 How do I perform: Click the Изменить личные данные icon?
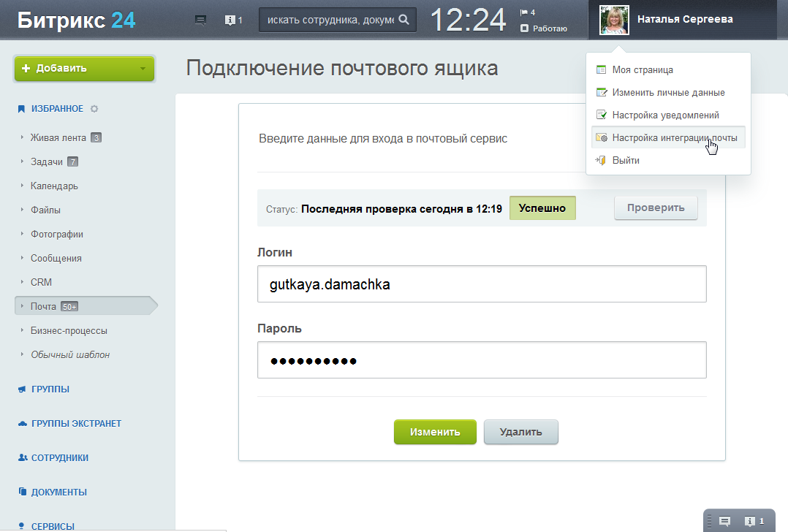[601, 92]
